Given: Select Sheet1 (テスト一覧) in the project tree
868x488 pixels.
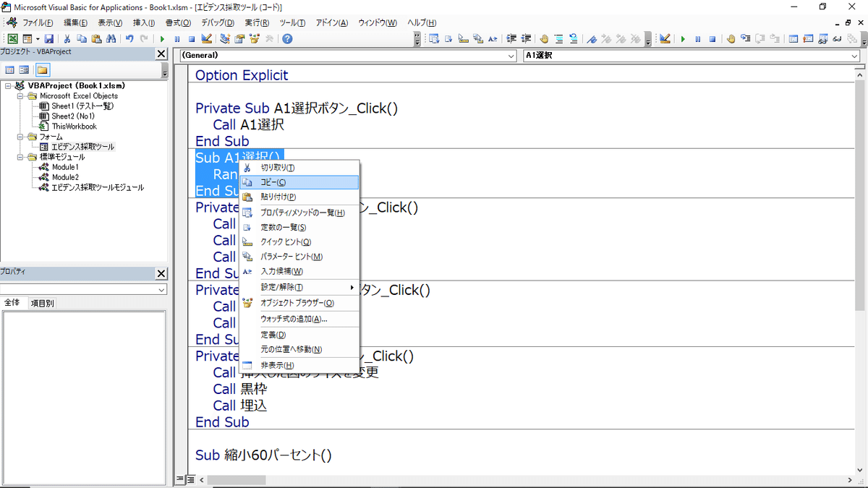Looking at the screenshot, I should point(82,106).
